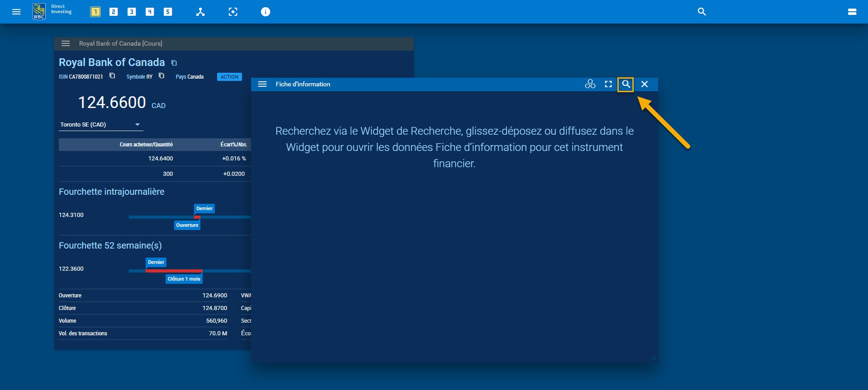Open the widget linking network icon
This screenshot has height=390, width=868.
pyautogui.click(x=200, y=12)
